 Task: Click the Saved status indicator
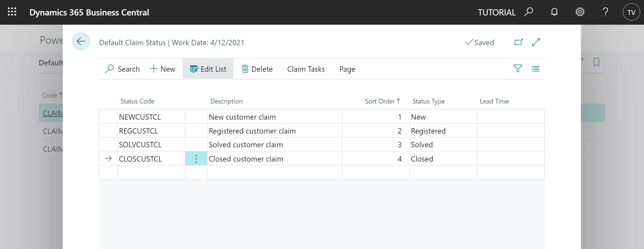pyautogui.click(x=480, y=43)
